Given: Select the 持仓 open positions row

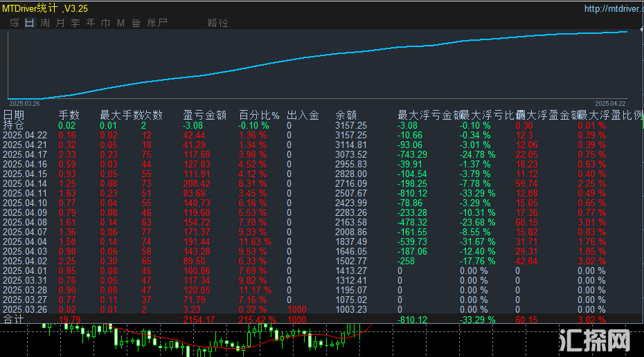Looking at the screenshot, I should point(13,125).
